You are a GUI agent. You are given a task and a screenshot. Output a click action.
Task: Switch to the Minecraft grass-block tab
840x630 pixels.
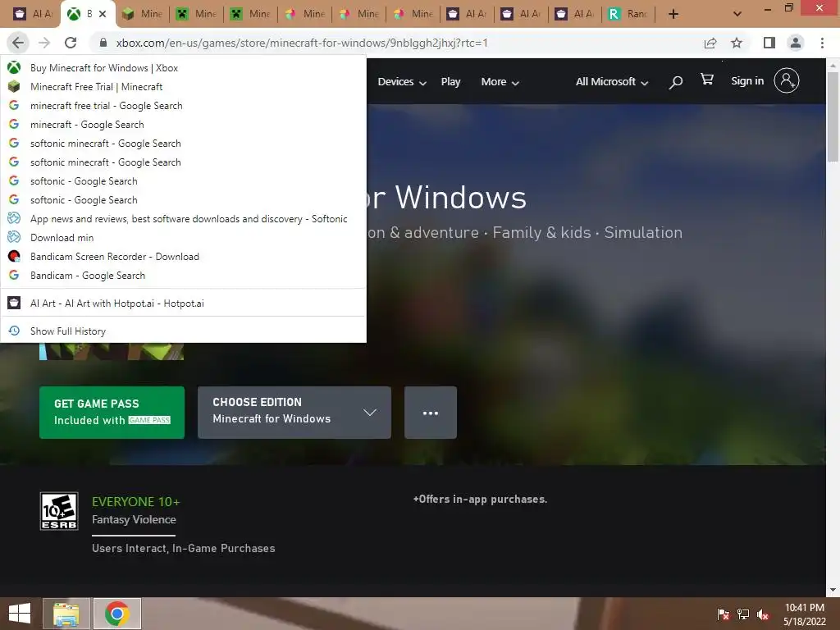(x=142, y=14)
